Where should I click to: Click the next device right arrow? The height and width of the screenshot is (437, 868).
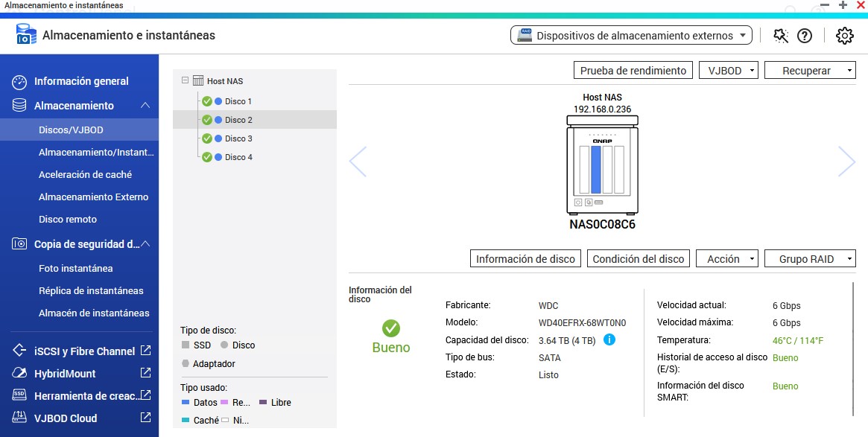[846, 162]
